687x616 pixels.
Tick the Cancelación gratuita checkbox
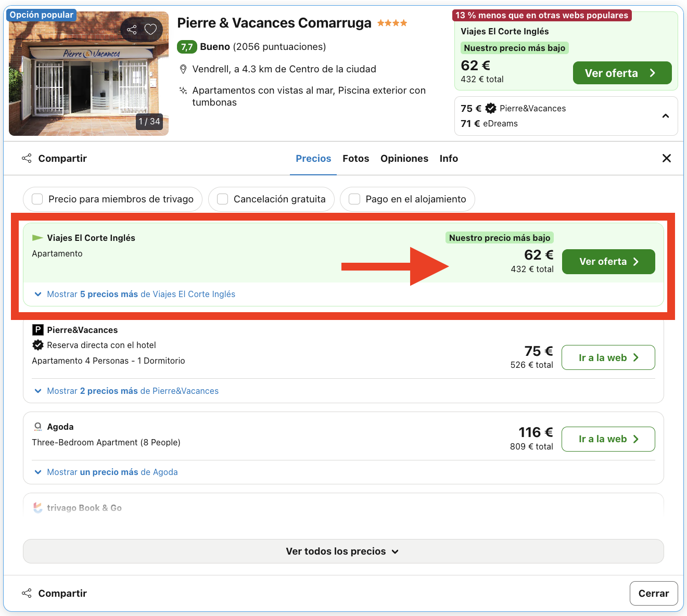click(223, 199)
